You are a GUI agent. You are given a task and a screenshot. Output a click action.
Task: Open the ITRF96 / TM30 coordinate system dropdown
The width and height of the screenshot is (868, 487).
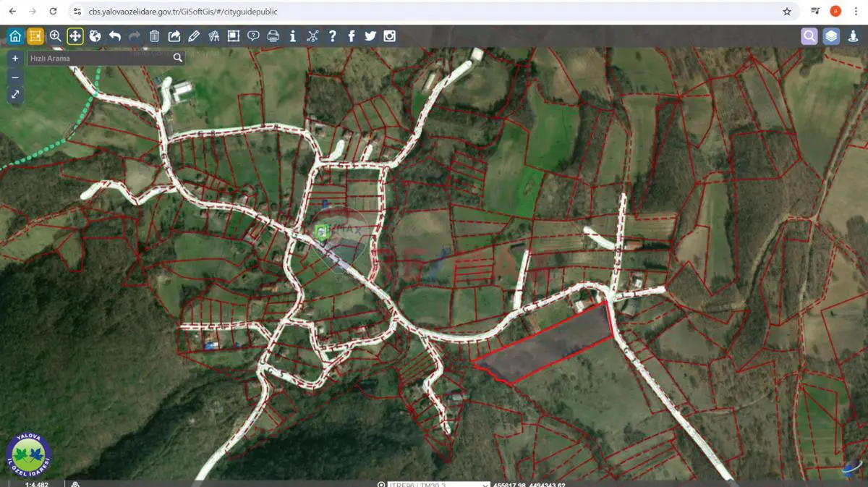tap(440, 484)
